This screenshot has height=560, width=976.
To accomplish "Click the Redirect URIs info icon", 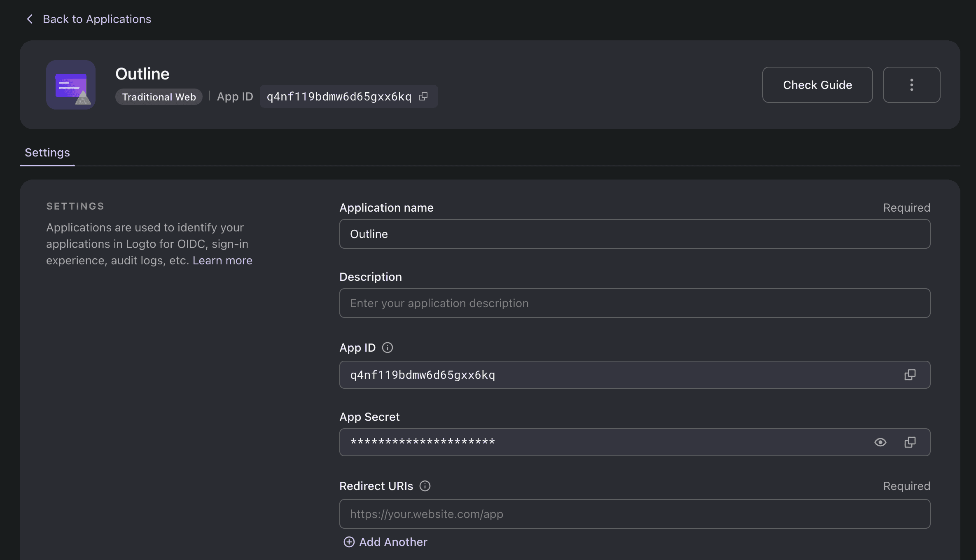I will (425, 486).
